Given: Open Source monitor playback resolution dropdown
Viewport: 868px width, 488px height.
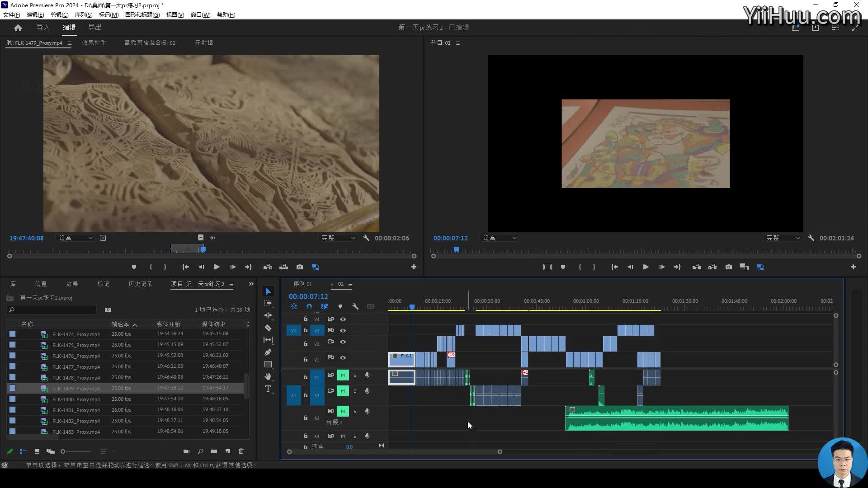Looking at the screenshot, I should (338, 238).
